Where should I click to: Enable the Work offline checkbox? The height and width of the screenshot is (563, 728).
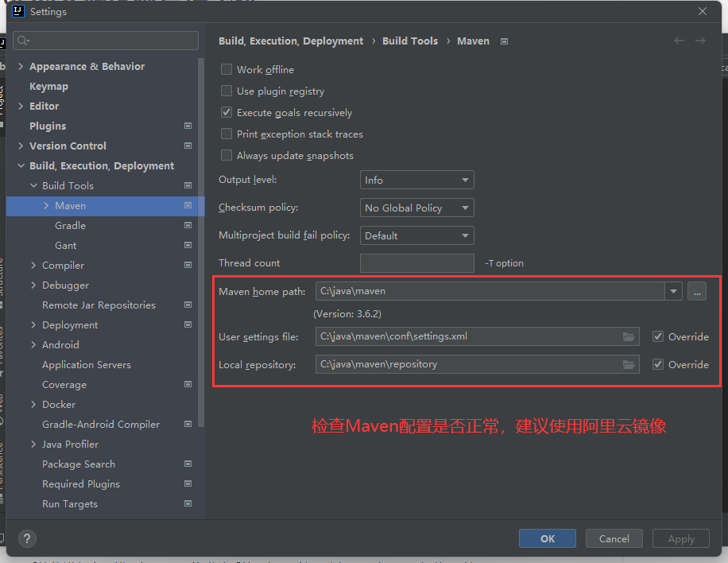click(x=227, y=70)
